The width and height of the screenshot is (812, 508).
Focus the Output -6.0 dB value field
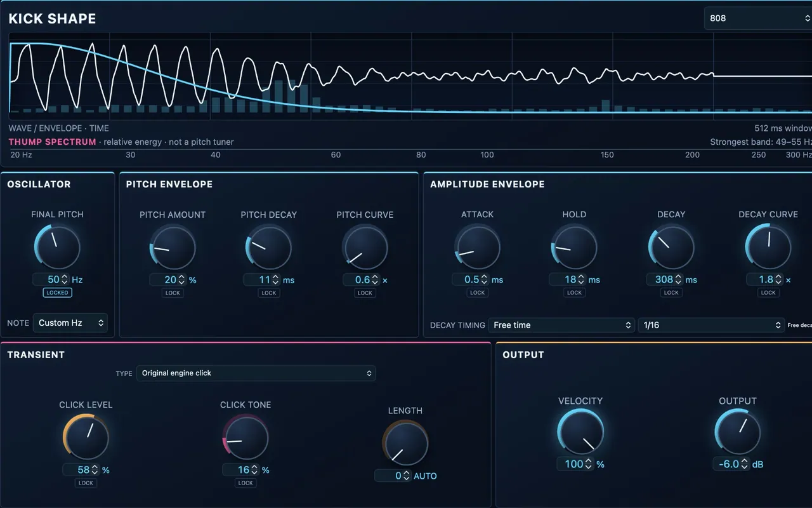(x=731, y=464)
